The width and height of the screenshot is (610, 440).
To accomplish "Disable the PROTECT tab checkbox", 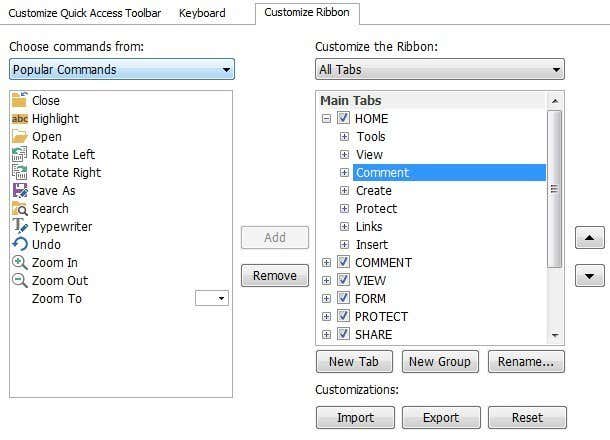I will click(343, 316).
